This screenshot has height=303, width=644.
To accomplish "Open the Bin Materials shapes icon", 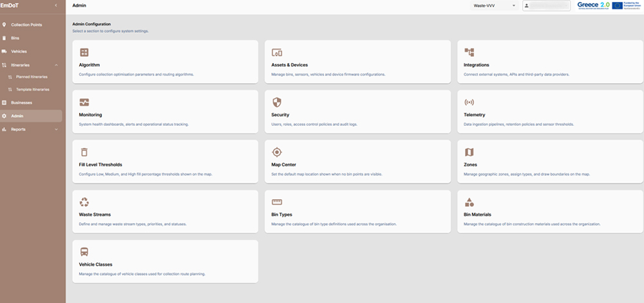I will [x=469, y=202].
